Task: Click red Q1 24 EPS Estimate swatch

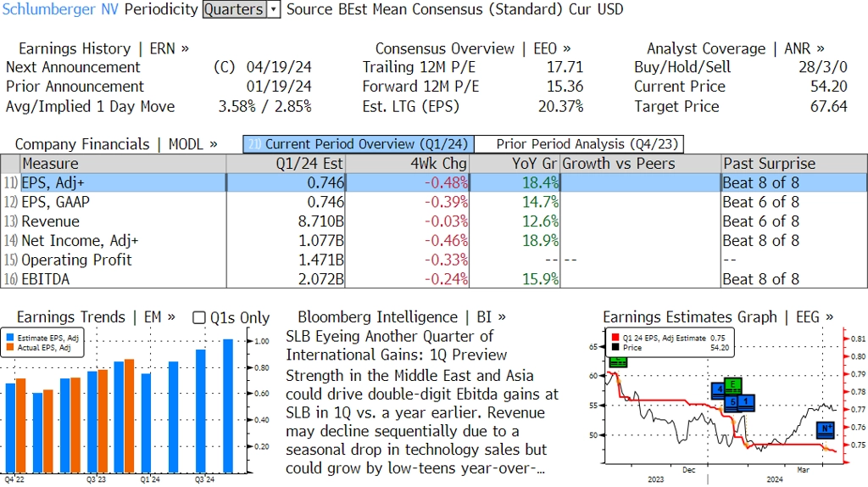Action: point(615,338)
